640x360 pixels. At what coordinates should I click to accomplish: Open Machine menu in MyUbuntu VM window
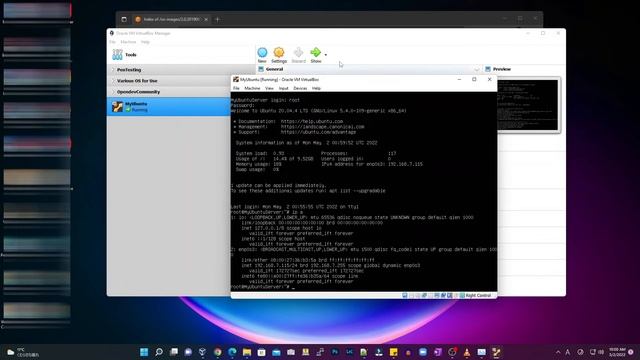click(252, 88)
